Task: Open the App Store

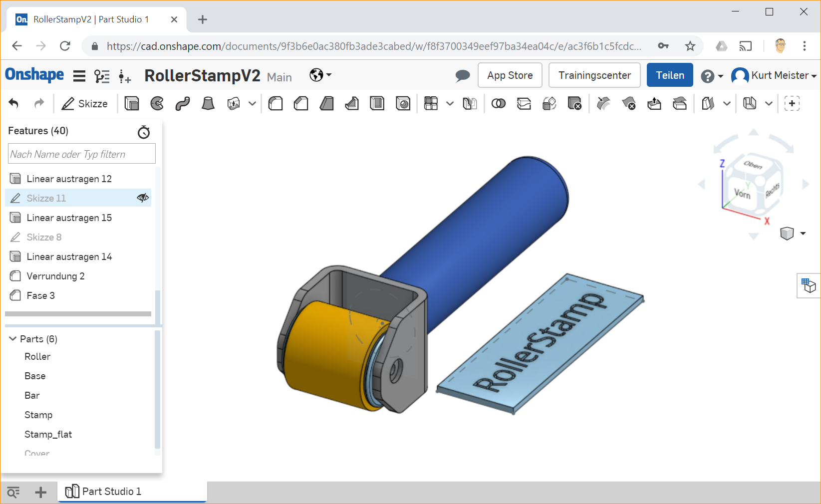Action: [510, 75]
